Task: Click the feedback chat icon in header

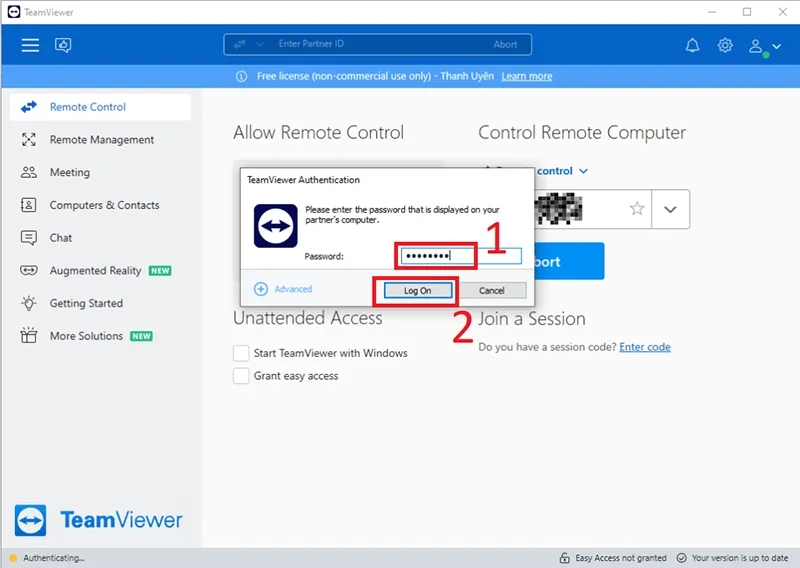Action: 63,45
